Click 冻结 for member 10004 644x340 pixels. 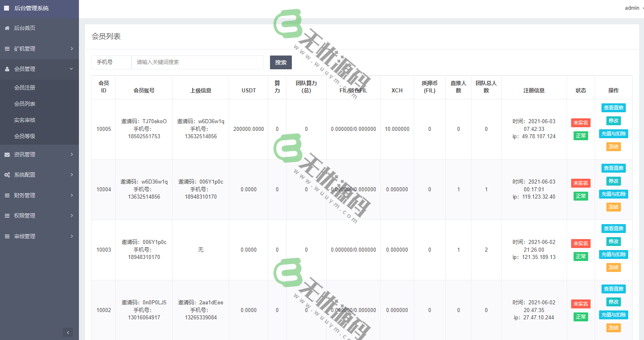point(613,207)
